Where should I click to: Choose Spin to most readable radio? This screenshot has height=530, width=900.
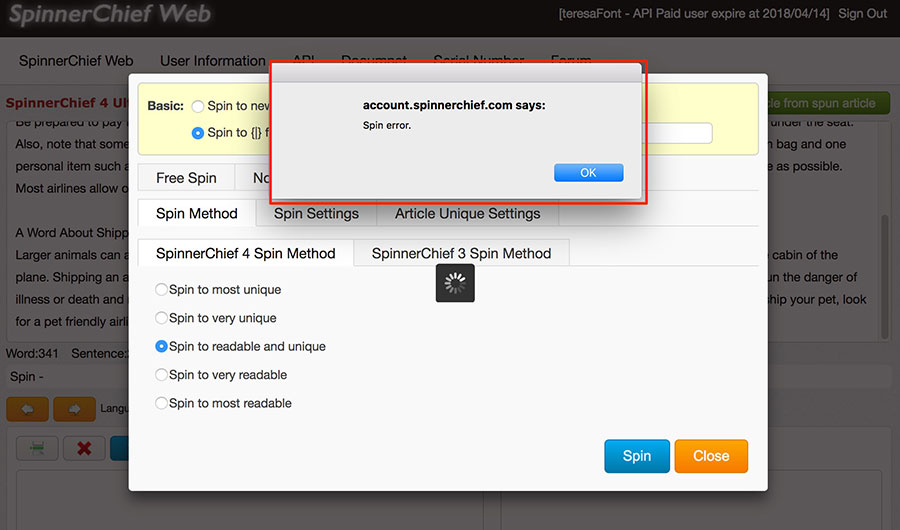coord(162,403)
